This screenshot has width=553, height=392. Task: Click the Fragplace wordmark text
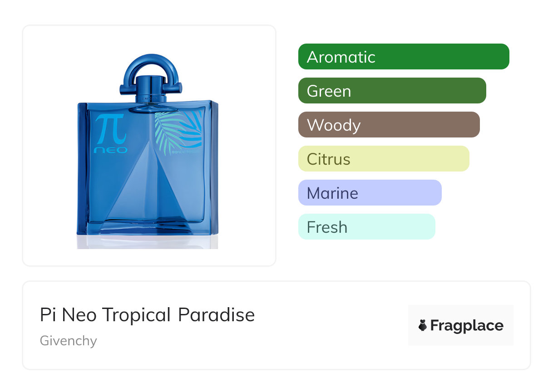pos(467,325)
